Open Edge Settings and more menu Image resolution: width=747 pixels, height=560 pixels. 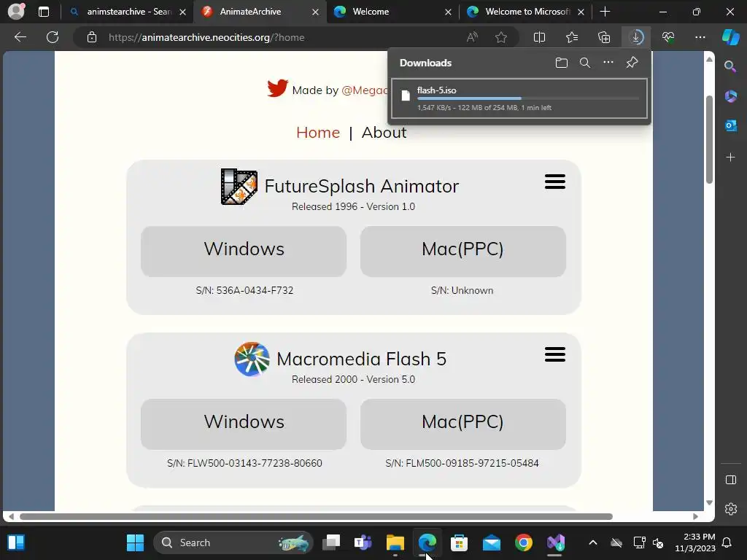[700, 37]
